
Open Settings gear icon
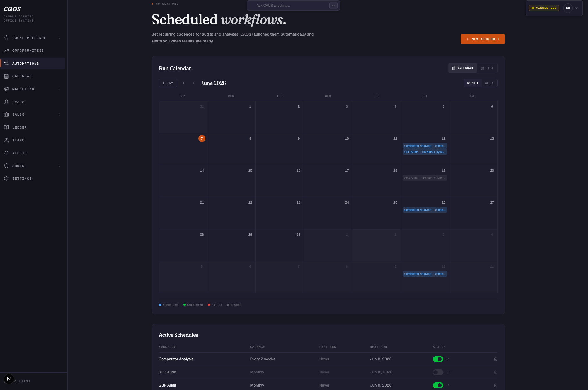click(6, 179)
